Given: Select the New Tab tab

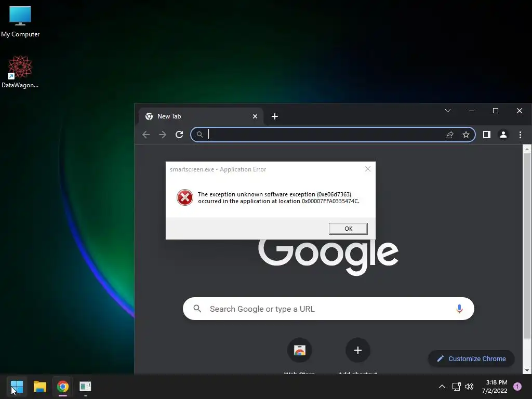Looking at the screenshot, I should tap(201, 116).
